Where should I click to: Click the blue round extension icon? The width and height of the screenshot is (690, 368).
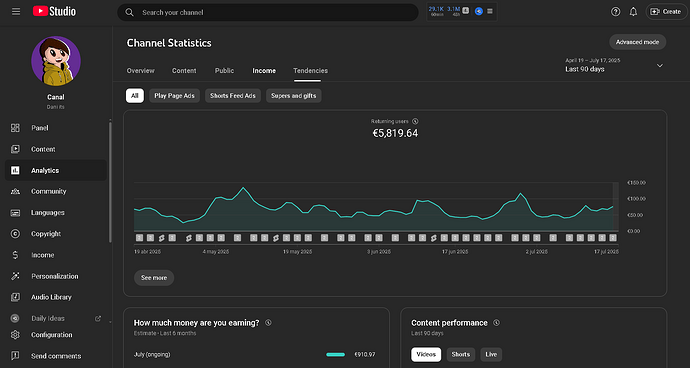(479, 11)
